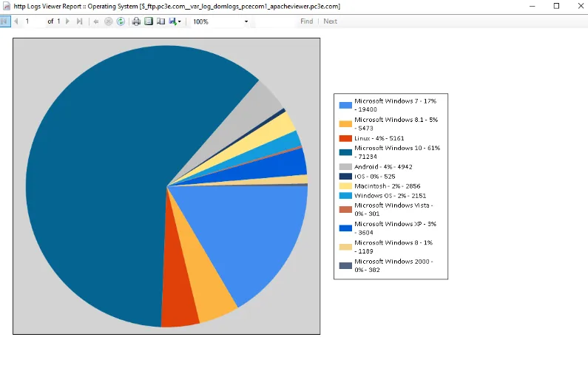The width and height of the screenshot is (588, 371).
Task: Click the find text input box
Action: [276, 21]
